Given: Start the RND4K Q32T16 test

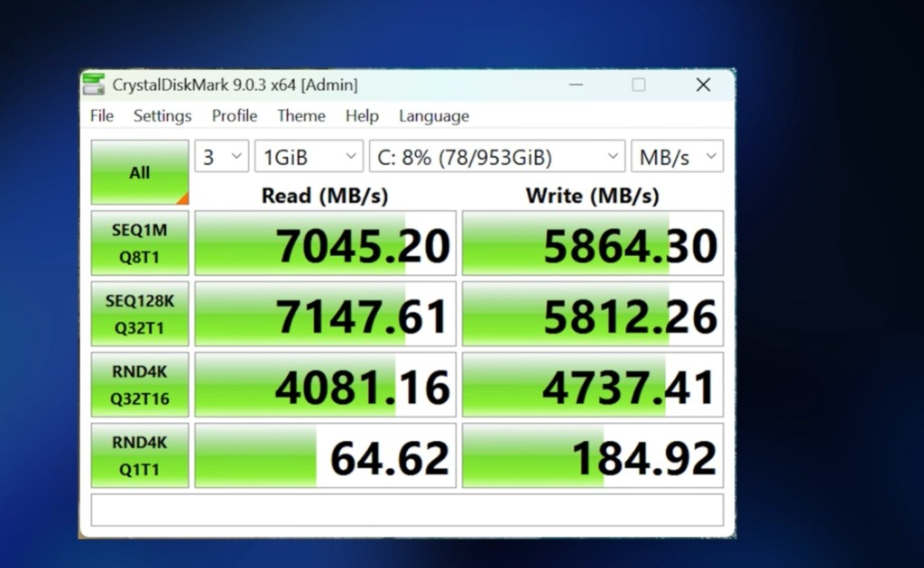Looking at the screenshot, I should (140, 384).
